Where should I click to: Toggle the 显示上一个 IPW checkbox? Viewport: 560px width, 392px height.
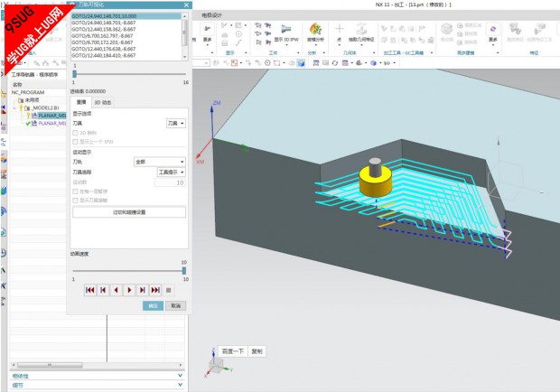pos(75,142)
